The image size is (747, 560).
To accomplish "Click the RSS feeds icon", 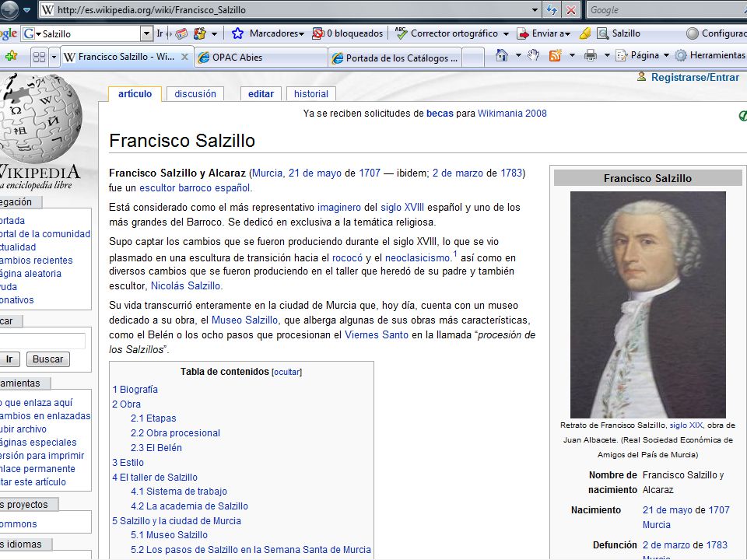I will (x=555, y=55).
